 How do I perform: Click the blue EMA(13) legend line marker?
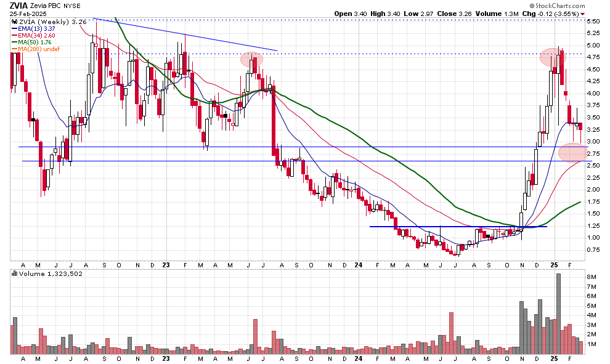(15, 28)
